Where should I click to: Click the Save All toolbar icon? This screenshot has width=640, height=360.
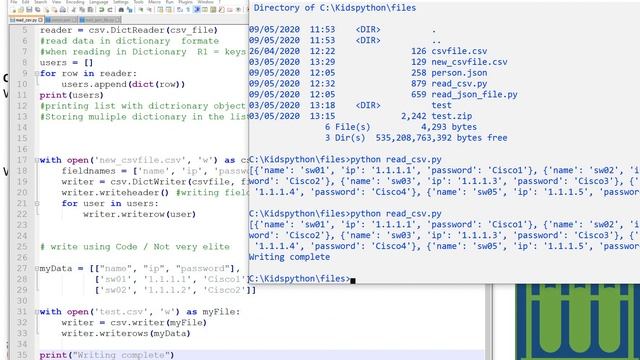[38, 9]
